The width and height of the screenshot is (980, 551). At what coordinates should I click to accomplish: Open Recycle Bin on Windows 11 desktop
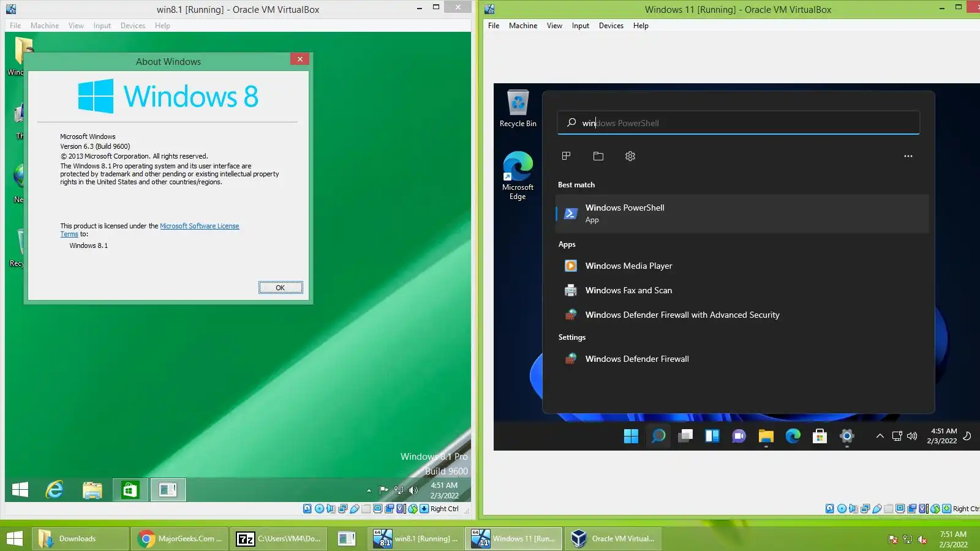518,109
